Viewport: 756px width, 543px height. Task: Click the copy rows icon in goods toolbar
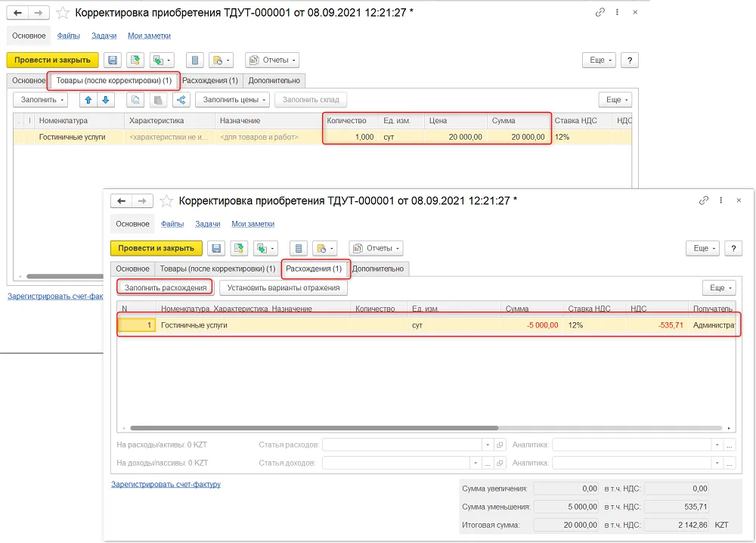pos(135,100)
